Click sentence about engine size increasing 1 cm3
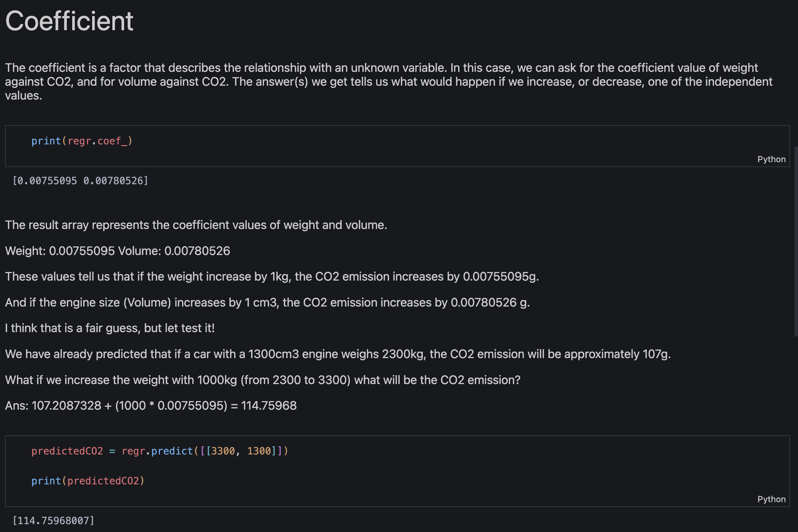798x532 pixels. click(x=267, y=303)
